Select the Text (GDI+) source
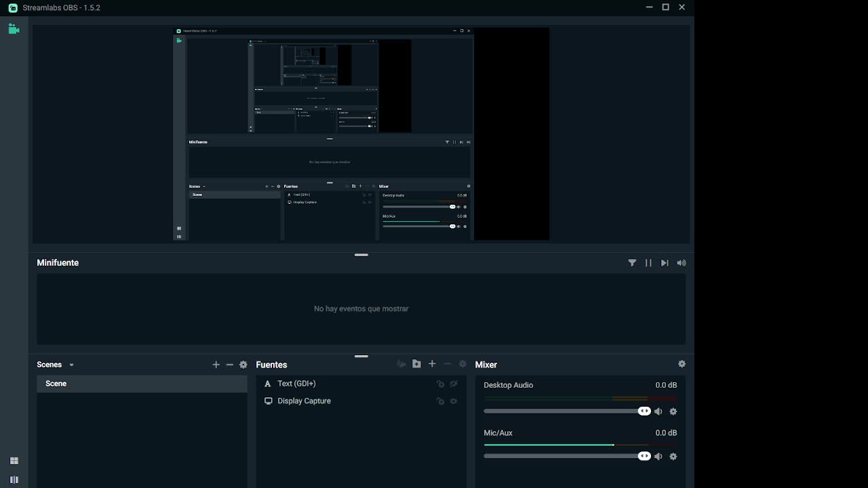 (297, 384)
